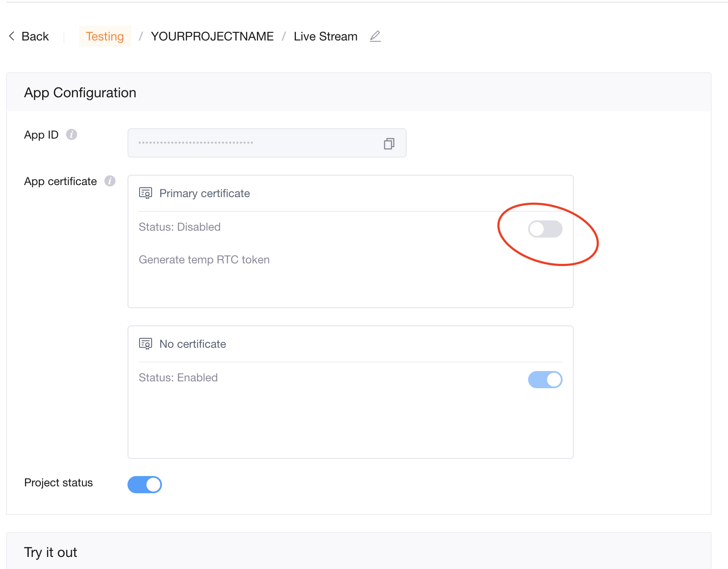Click the No certificate badge icon
Image resolution: width=728 pixels, height=569 pixels.
tap(146, 344)
